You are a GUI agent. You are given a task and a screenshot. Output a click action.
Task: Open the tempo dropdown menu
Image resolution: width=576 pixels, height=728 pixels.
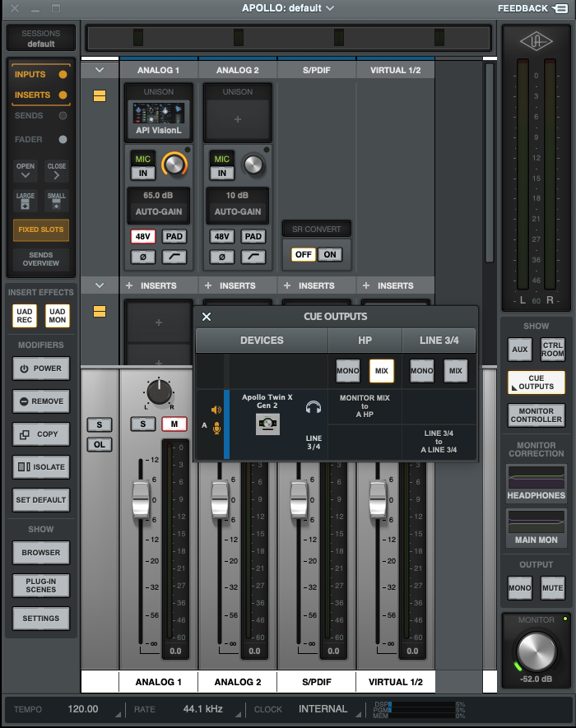(x=118, y=714)
